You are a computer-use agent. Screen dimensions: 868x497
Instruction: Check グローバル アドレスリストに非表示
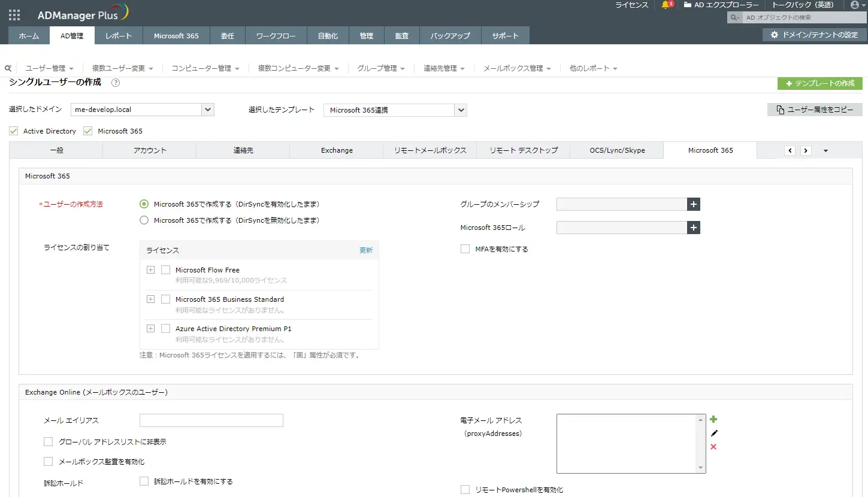pos(49,442)
